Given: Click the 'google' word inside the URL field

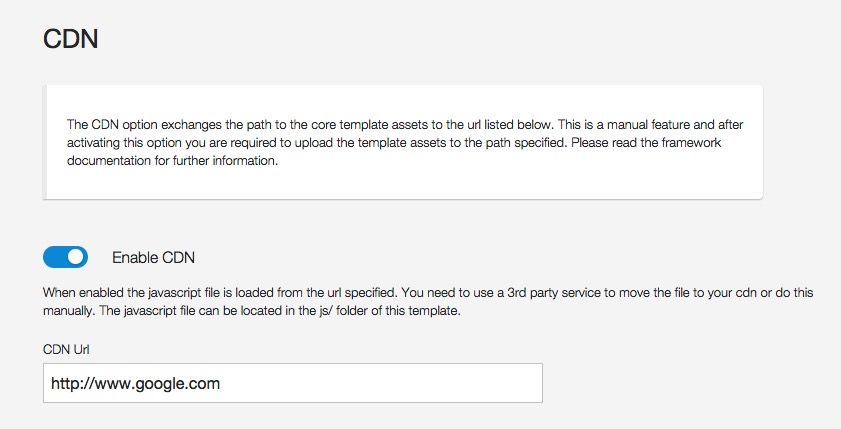Looking at the screenshot, I should pos(159,384).
